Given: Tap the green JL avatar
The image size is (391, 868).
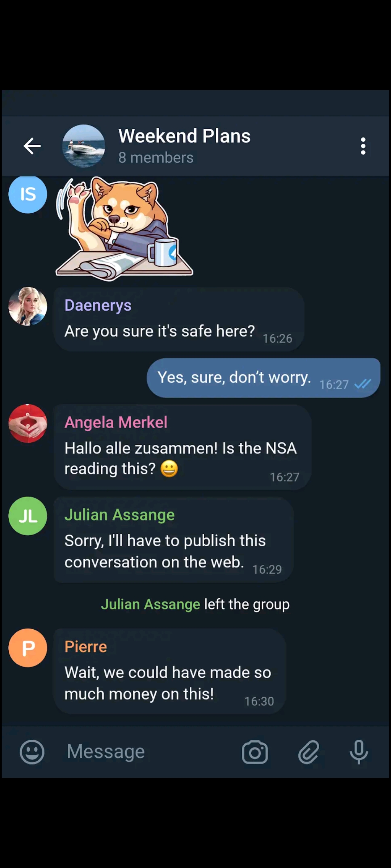Looking at the screenshot, I should coord(28,516).
